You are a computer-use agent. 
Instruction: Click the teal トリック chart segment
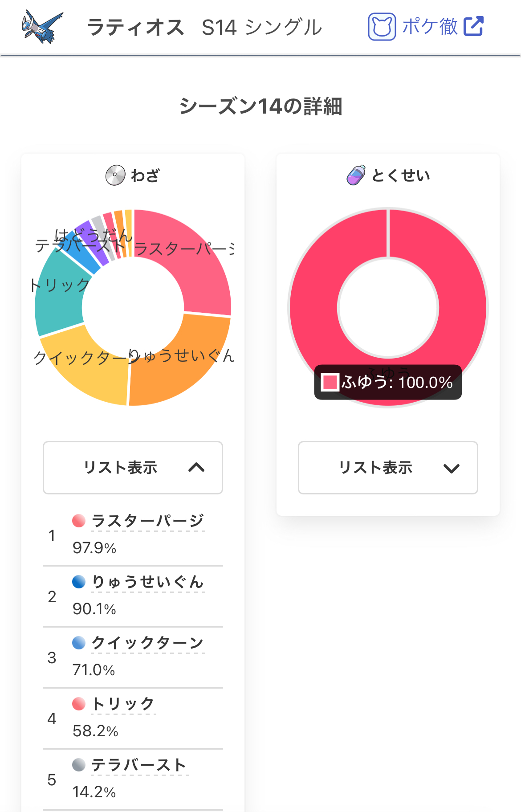coord(59,303)
